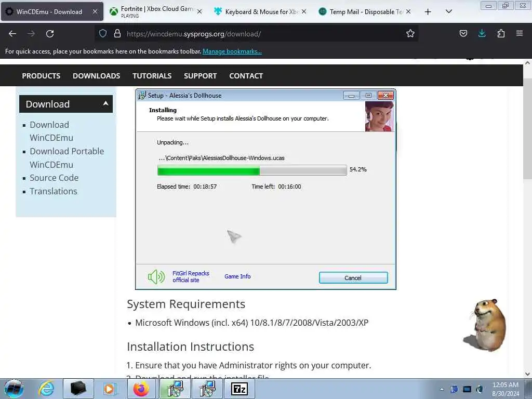Click the browser Back arrow

pyautogui.click(x=12, y=34)
